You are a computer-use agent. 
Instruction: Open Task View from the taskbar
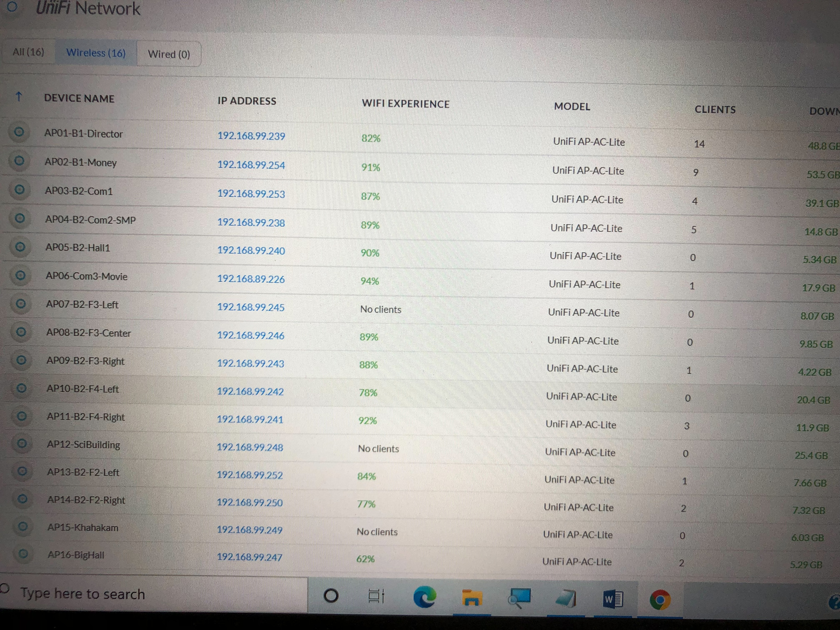click(x=376, y=596)
